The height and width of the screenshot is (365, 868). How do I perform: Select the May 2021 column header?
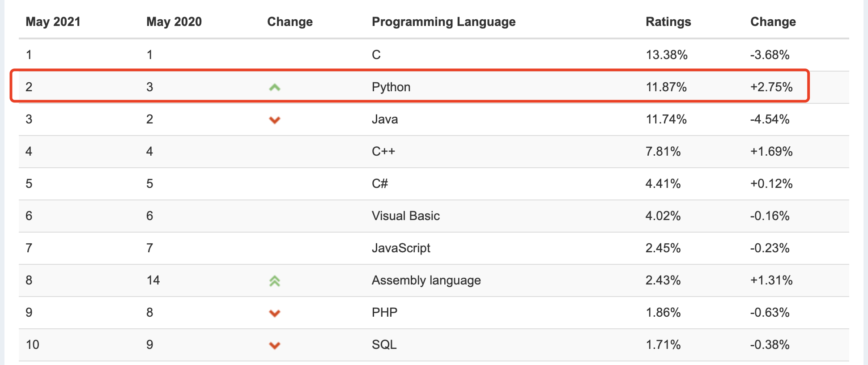[53, 22]
